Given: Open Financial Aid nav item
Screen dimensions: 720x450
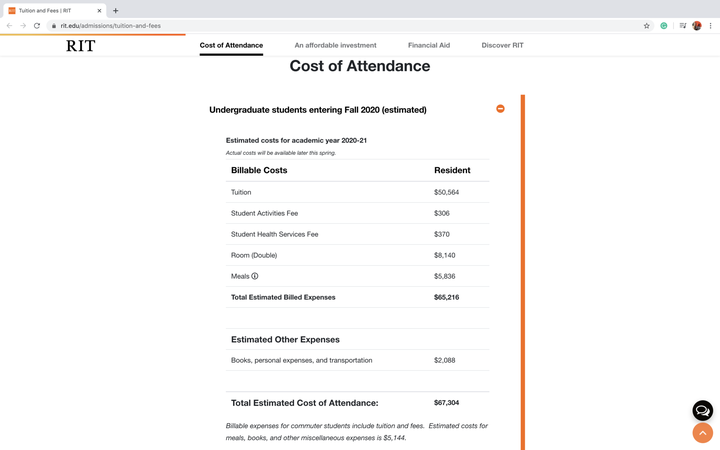Looking at the screenshot, I should coord(429,45).
